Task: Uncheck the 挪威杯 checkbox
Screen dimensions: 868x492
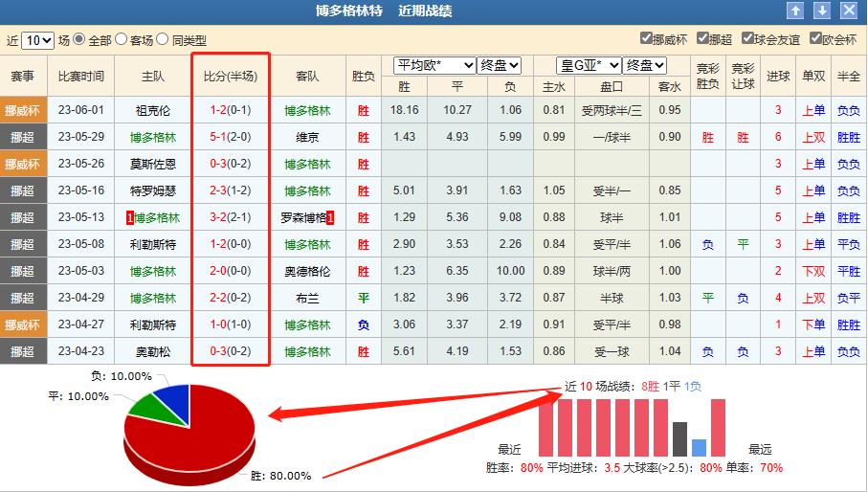Action: point(646,37)
